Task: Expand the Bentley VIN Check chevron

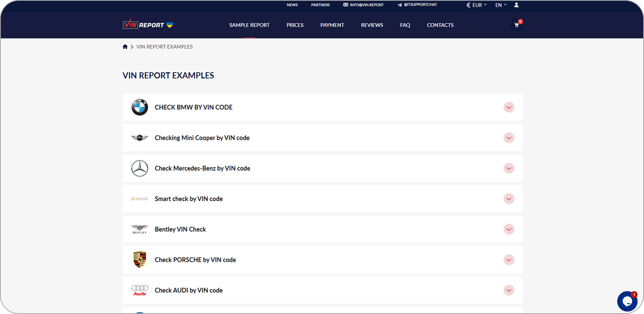Action: pyautogui.click(x=509, y=229)
